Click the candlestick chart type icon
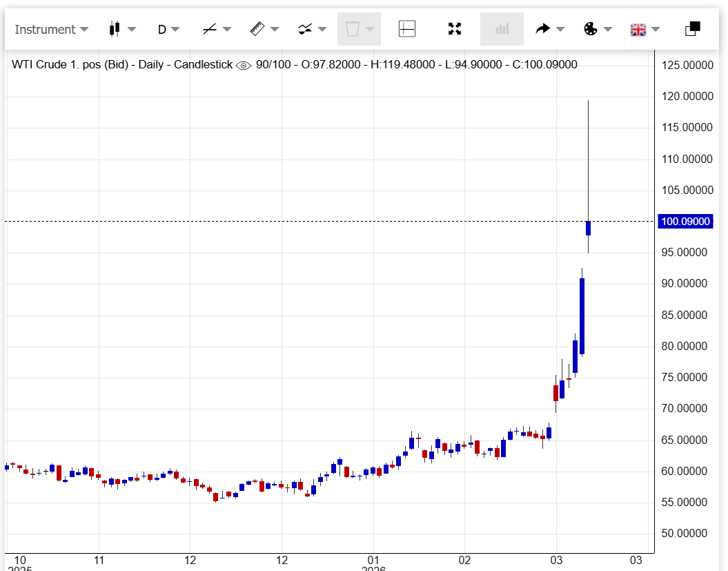The width and height of the screenshot is (728, 571). [x=115, y=29]
